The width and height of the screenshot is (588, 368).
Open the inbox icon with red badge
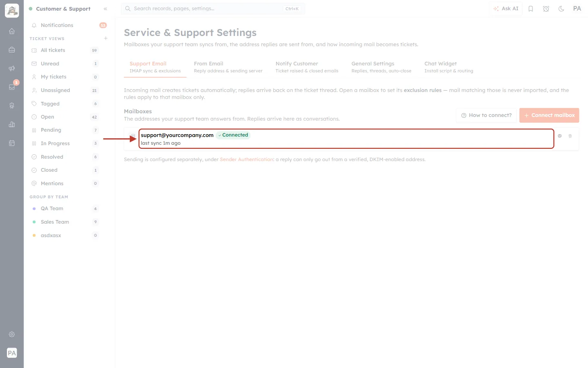pos(12,87)
